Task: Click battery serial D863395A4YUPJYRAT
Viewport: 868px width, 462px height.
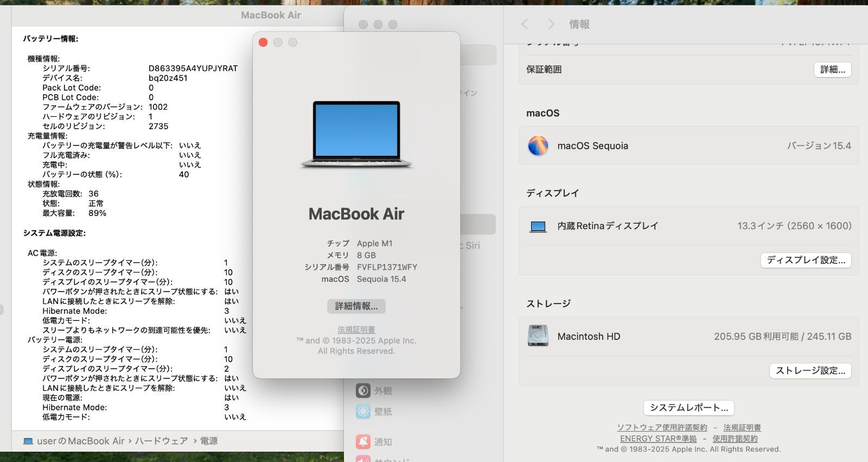Action: click(x=193, y=68)
